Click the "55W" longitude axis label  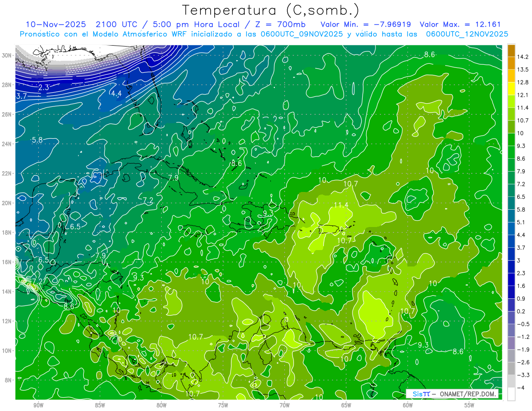469,405
